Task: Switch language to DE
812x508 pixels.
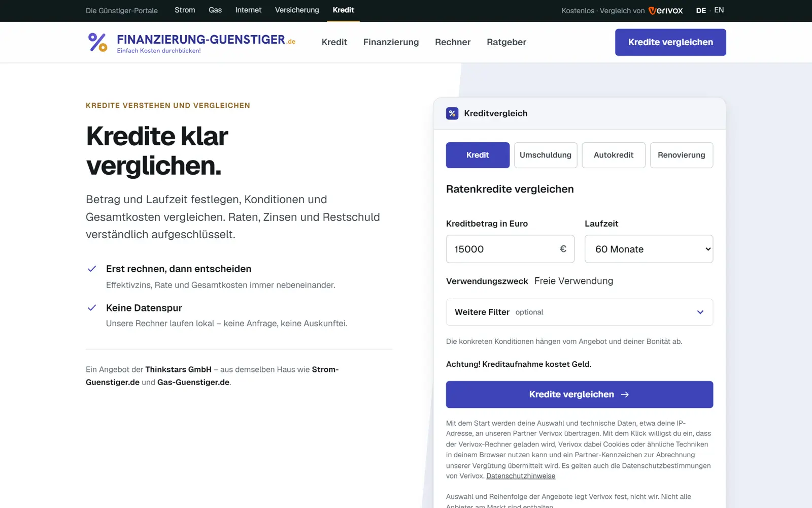Action: 701,11
